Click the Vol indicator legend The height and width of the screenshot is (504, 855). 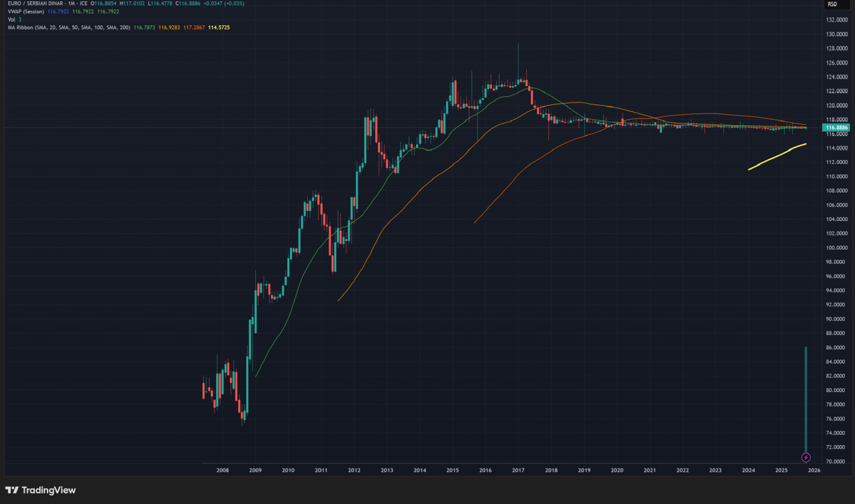[x=11, y=20]
